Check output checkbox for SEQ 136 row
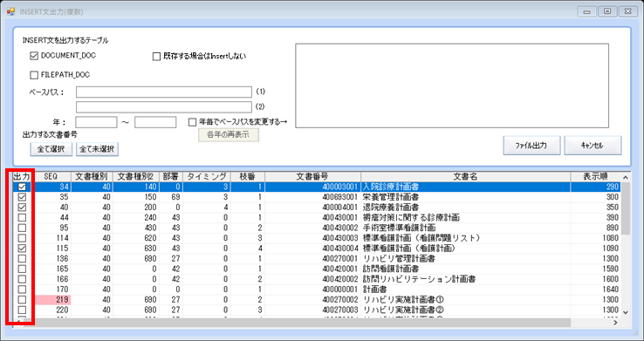This screenshot has height=341, width=644. [x=22, y=258]
